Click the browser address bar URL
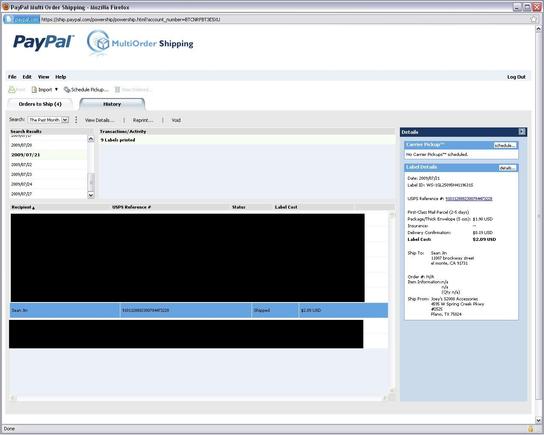Image resolution: width=544 pixels, height=435 pixels. [x=130, y=19]
